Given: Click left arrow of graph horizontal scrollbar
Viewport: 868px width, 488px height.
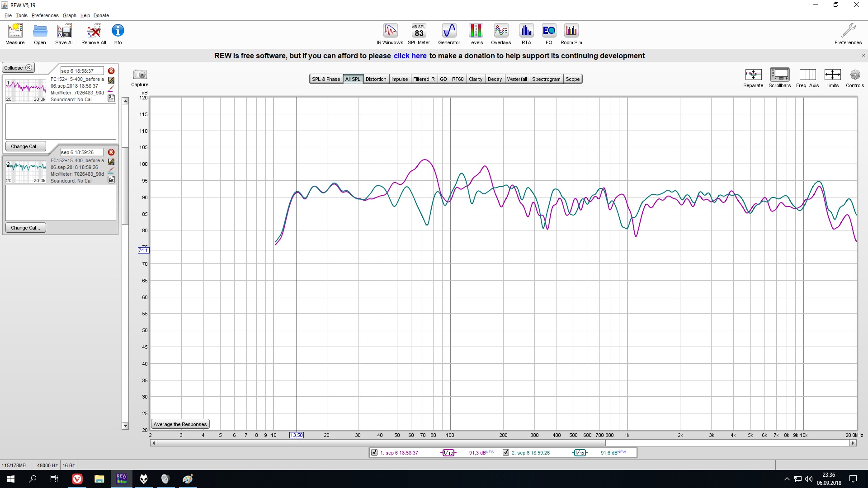Looking at the screenshot, I should point(154,443).
